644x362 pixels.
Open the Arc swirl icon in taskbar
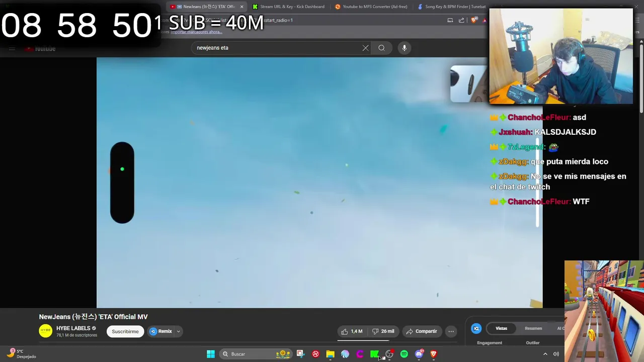pyautogui.click(x=345, y=354)
